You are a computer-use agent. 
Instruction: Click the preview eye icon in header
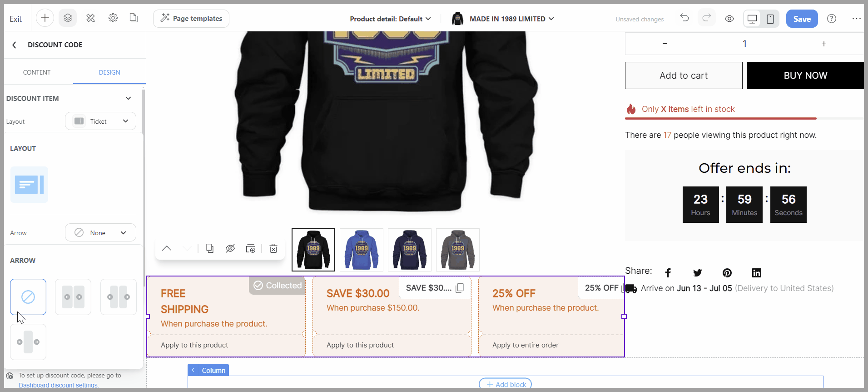click(x=729, y=19)
